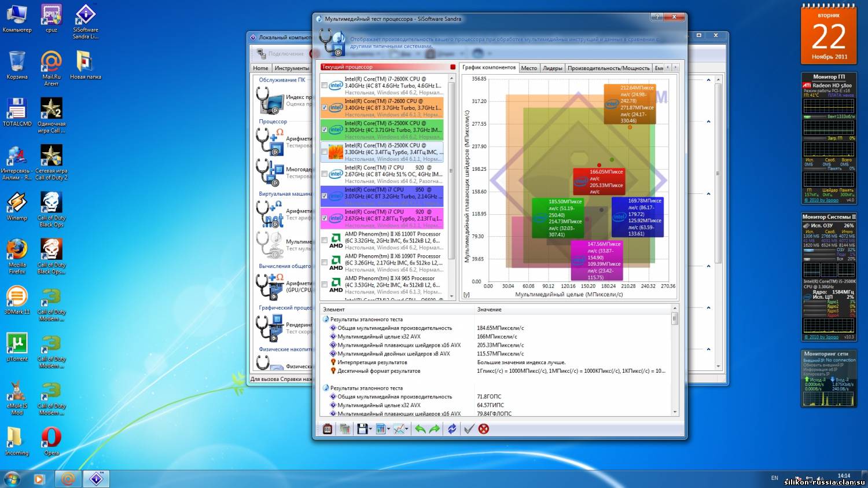Select the Mozilla Firefox desktop icon
The width and height of the screenshot is (868, 488).
pyautogui.click(x=17, y=256)
